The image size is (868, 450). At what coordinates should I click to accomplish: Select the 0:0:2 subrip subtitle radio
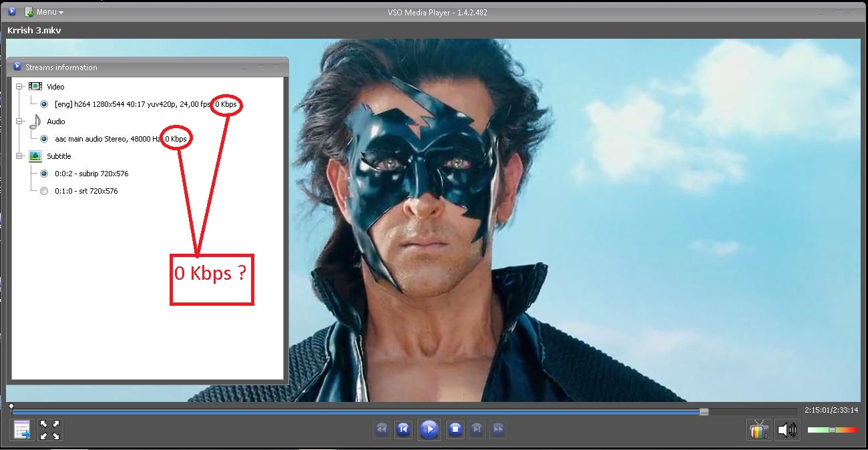click(44, 174)
